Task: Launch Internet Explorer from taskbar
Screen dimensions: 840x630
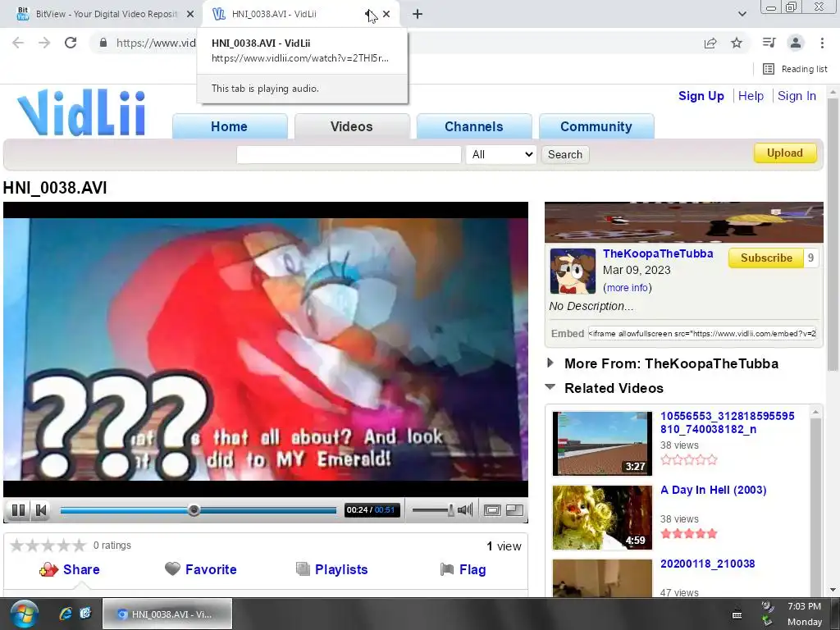Action: [x=66, y=614]
